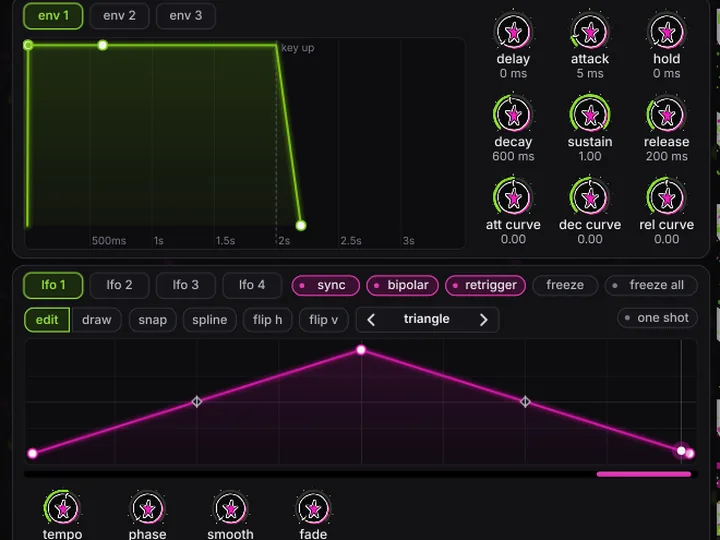Switch to the env 2 tab

[x=119, y=16]
